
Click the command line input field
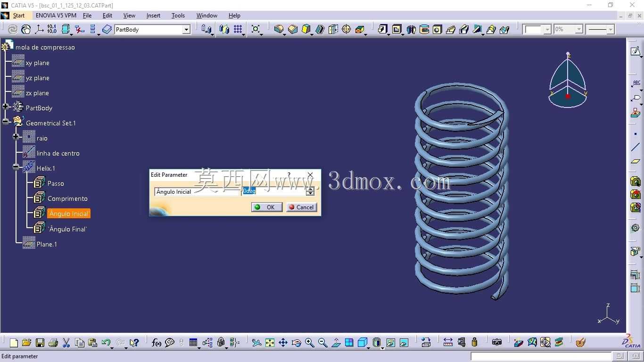541,356
